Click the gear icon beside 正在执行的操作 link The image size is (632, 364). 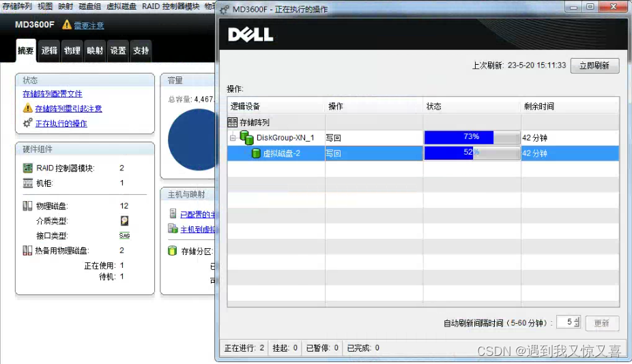click(x=27, y=123)
